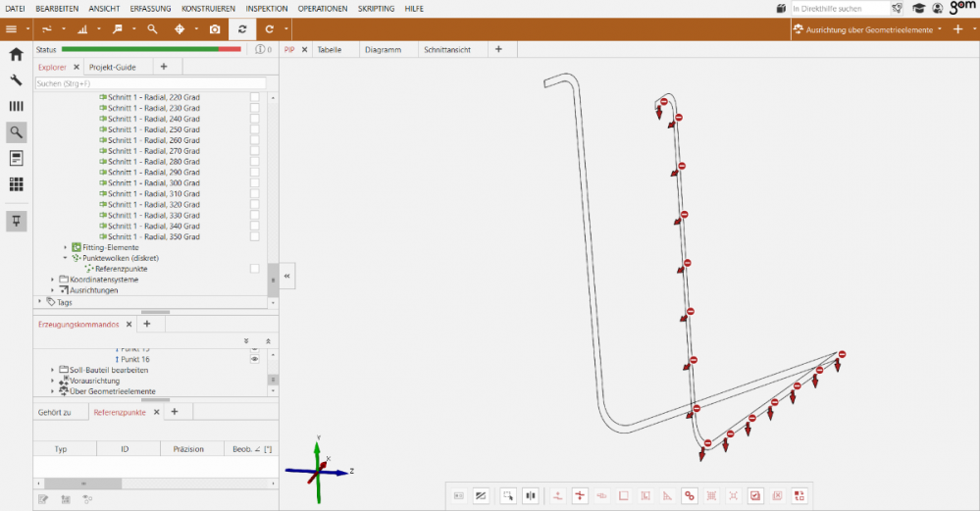The height and width of the screenshot is (511, 980).
Task: Click the grid tiles icon in sidebar
Action: (17, 183)
